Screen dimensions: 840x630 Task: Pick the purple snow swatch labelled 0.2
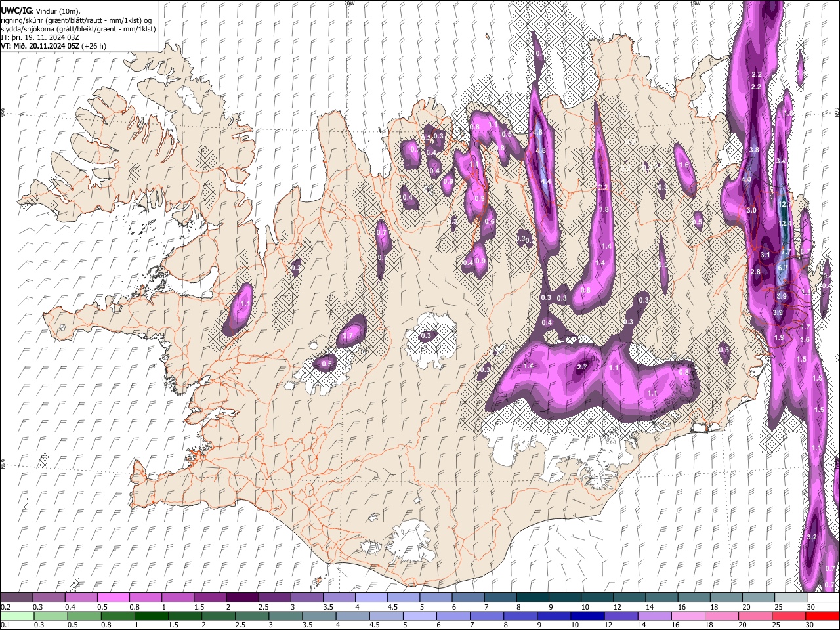[16, 598]
